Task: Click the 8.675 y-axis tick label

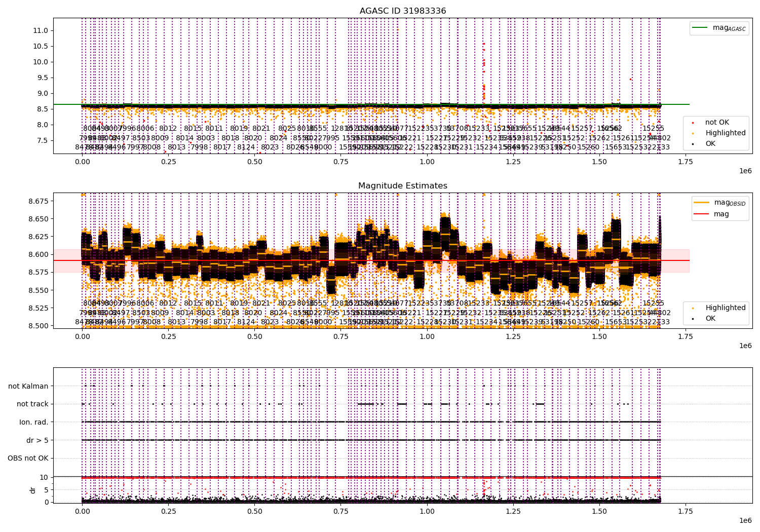Action: (39, 201)
